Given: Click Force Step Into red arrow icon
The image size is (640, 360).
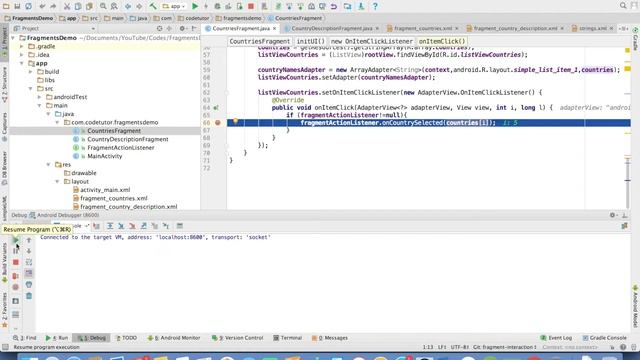Looking at the screenshot, I should click(132, 226).
